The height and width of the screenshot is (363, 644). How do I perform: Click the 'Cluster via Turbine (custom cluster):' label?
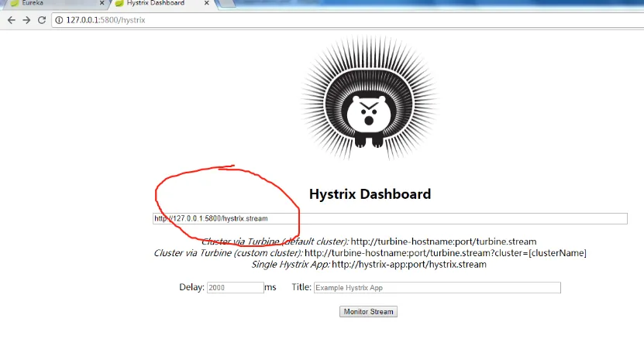pyautogui.click(x=229, y=253)
